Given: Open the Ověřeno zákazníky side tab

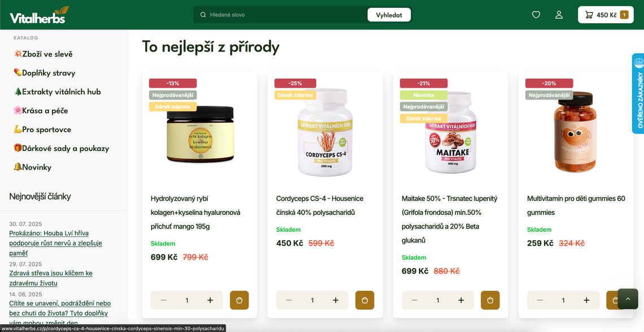Looking at the screenshot, I should tap(638, 93).
